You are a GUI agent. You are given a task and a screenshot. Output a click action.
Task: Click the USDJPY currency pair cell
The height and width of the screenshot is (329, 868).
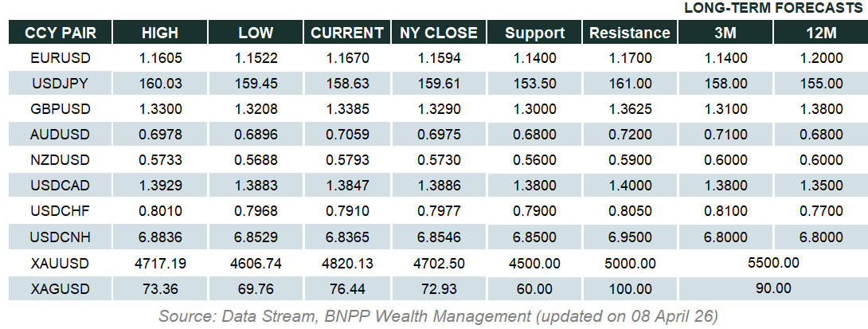(x=60, y=83)
